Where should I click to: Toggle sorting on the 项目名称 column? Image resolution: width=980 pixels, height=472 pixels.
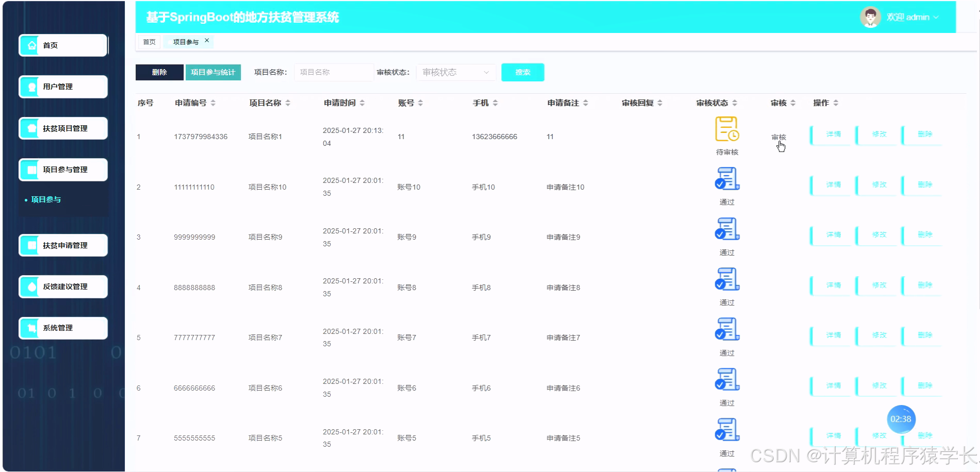pos(289,103)
